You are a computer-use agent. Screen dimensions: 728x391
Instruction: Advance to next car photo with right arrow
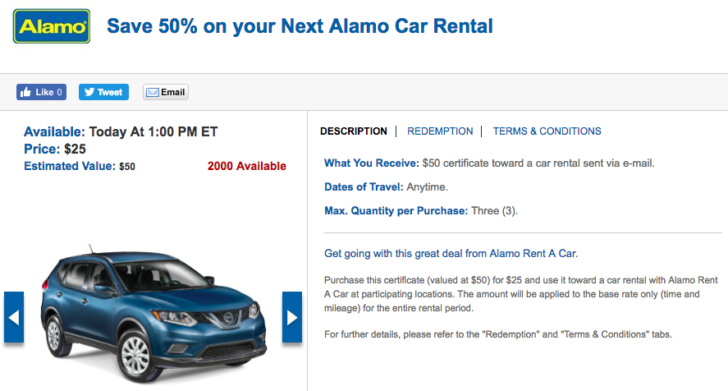coord(292,317)
